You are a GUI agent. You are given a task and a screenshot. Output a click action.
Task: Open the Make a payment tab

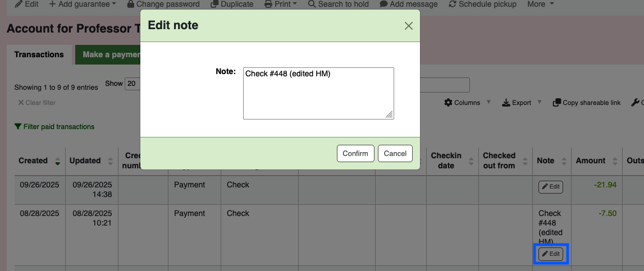pyautogui.click(x=108, y=54)
